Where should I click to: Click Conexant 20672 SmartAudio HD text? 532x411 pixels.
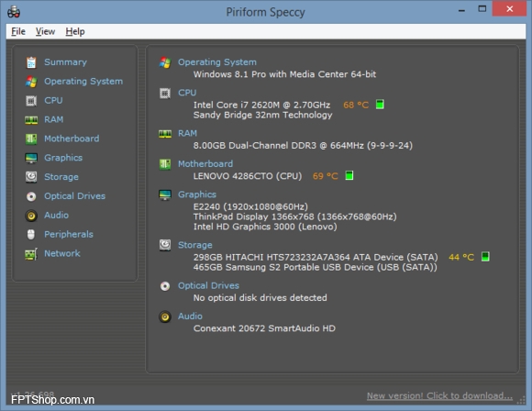264,328
